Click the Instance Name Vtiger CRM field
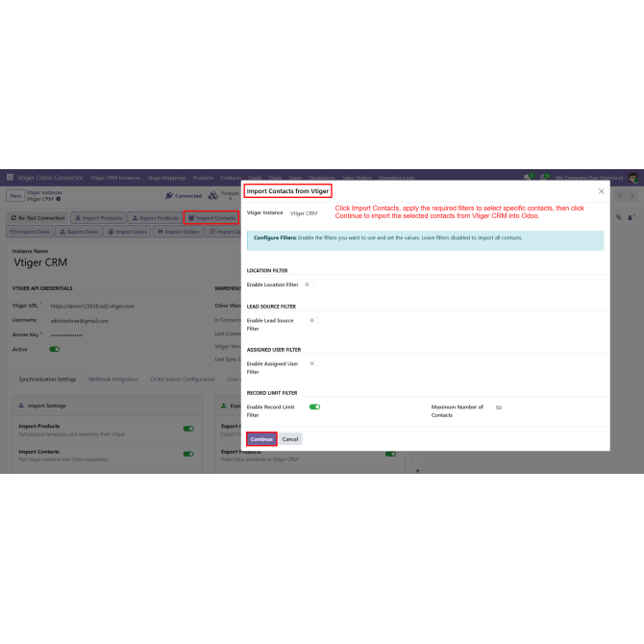Viewport: 644px width, 644px height. tap(40, 262)
